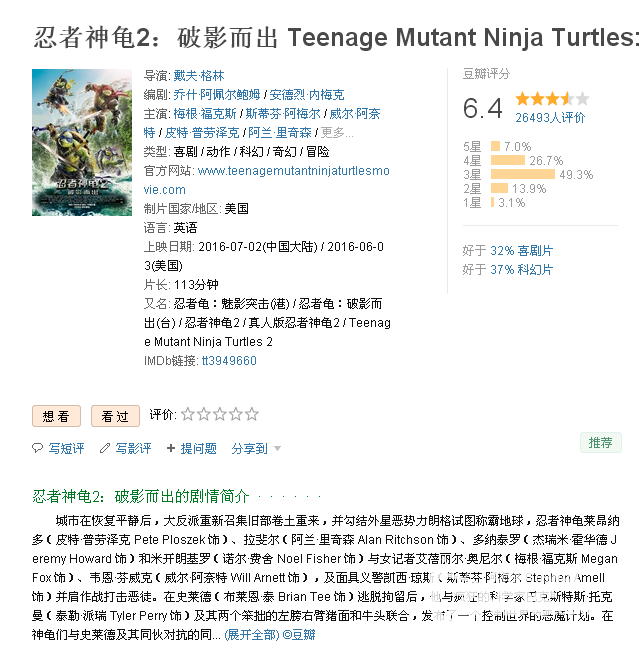Give a five-star rating
Viewport: 640px width, 656px height.
(x=251, y=414)
